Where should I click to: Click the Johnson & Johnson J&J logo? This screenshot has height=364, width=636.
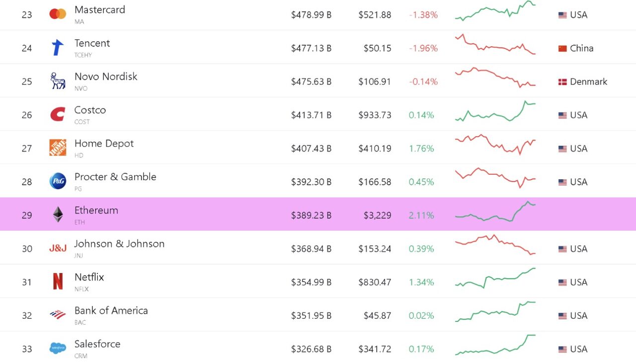(x=58, y=248)
